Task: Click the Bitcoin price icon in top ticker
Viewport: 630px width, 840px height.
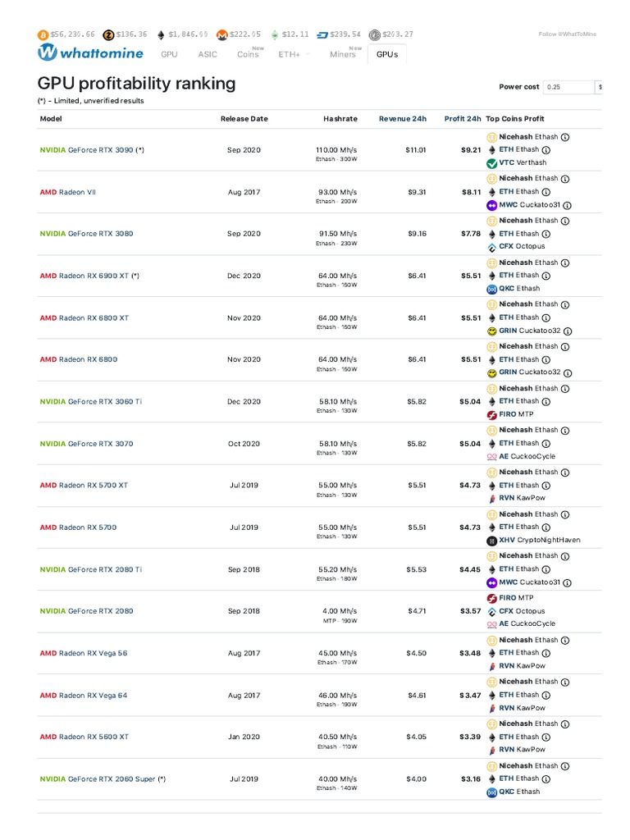Action: coord(43,34)
